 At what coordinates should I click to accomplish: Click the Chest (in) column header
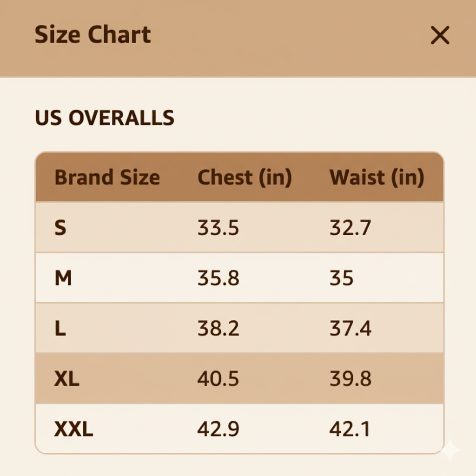(245, 178)
